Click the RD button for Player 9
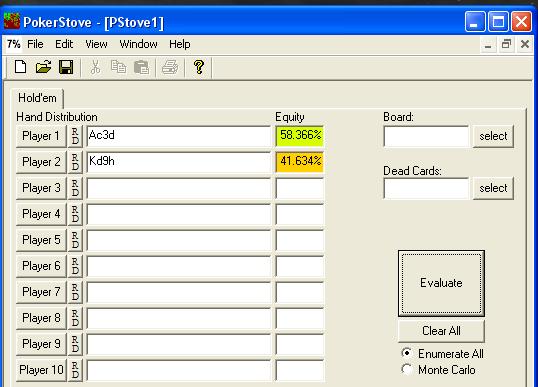This screenshot has height=387, width=538. [x=75, y=344]
